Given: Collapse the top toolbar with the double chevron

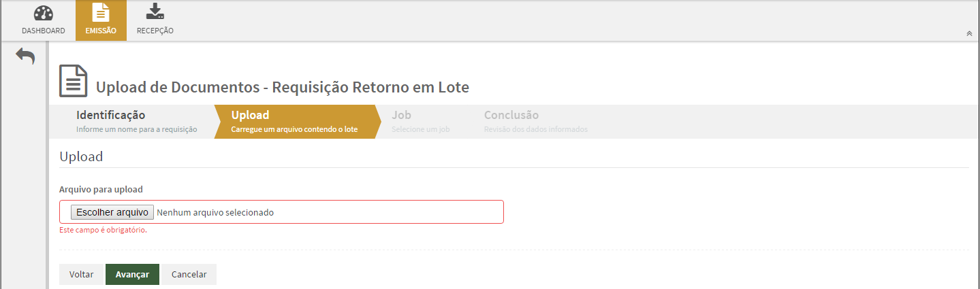Looking at the screenshot, I should [x=969, y=33].
